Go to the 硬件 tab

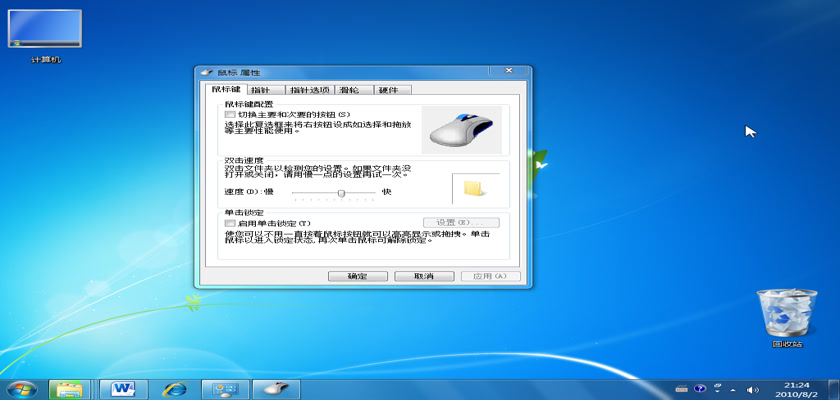(x=387, y=90)
